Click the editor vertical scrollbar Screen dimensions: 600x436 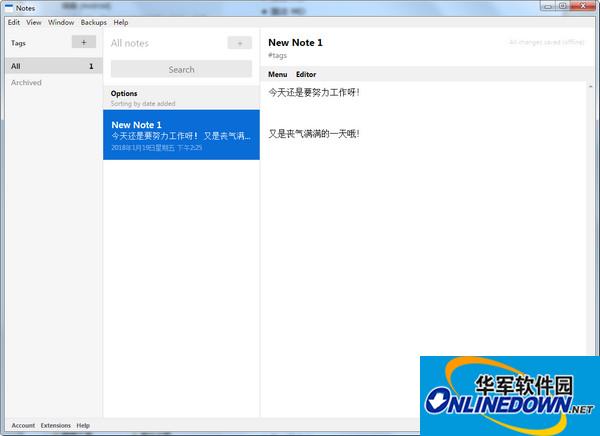590,218
